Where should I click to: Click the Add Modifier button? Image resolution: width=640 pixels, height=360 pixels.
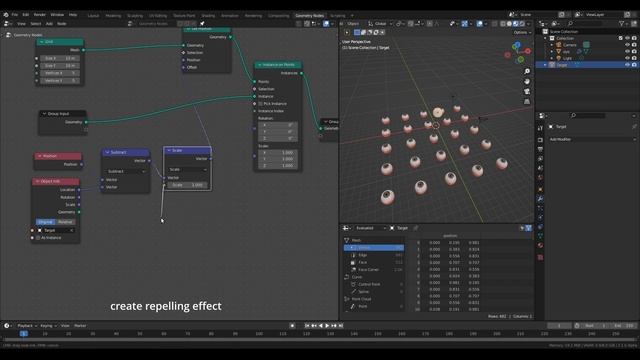click(592, 139)
